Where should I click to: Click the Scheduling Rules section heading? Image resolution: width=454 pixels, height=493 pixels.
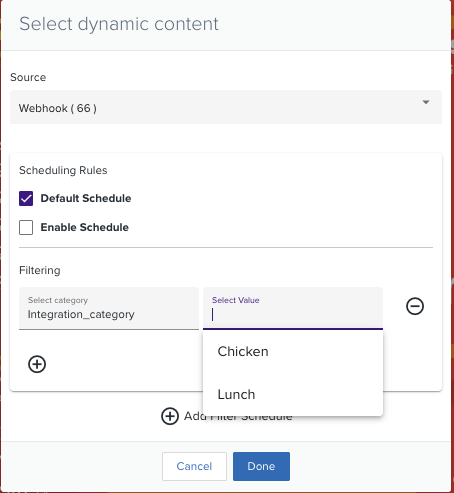coord(63,170)
